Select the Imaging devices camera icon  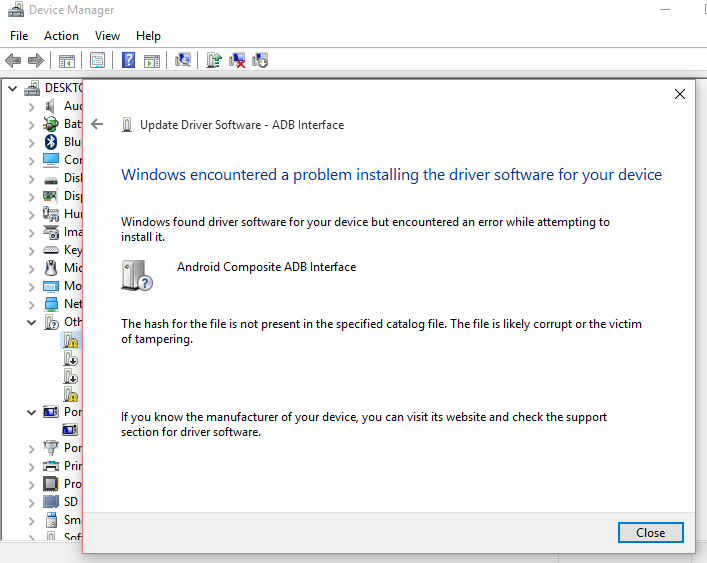pos(51,232)
